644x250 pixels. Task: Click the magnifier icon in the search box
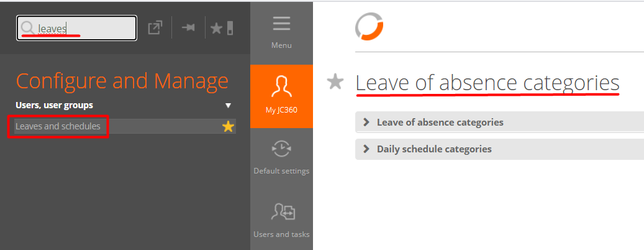[x=27, y=28]
